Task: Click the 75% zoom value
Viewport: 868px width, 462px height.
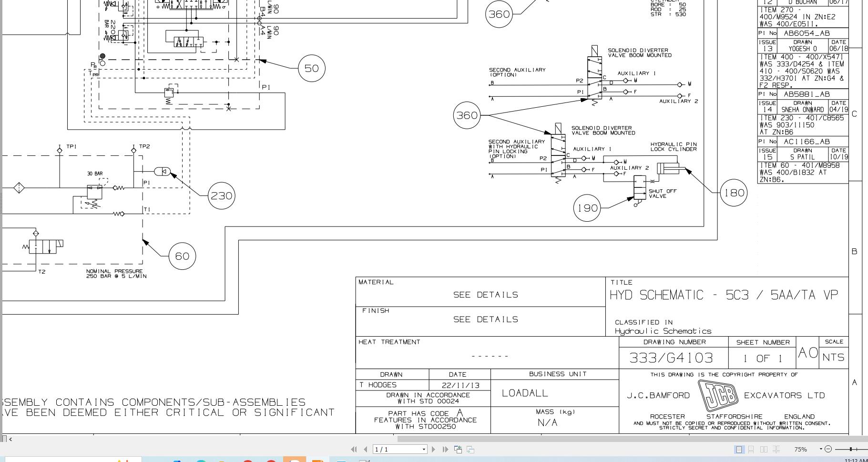Action: point(801,449)
